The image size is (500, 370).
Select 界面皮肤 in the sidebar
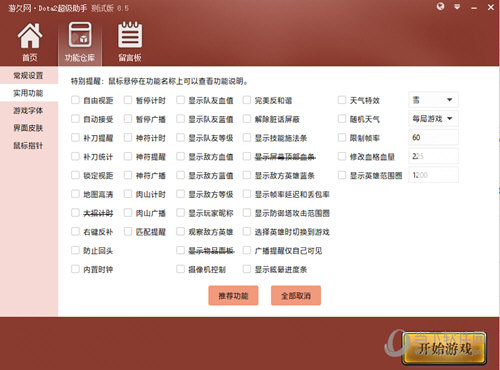pyautogui.click(x=29, y=128)
